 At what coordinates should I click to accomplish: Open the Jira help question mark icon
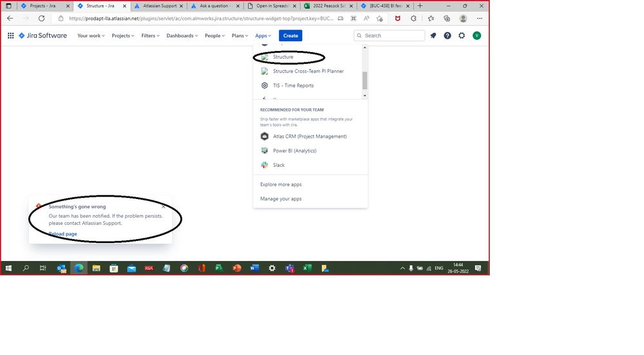pos(447,35)
